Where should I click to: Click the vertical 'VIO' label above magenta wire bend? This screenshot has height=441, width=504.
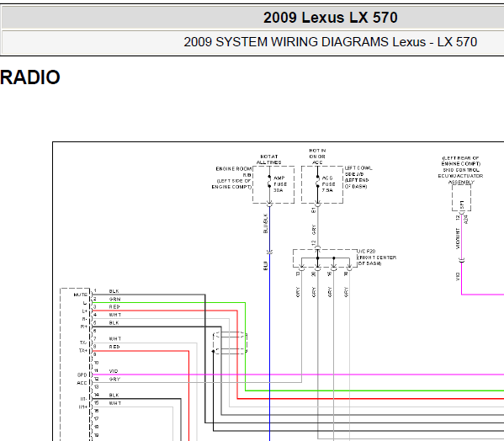(x=458, y=276)
